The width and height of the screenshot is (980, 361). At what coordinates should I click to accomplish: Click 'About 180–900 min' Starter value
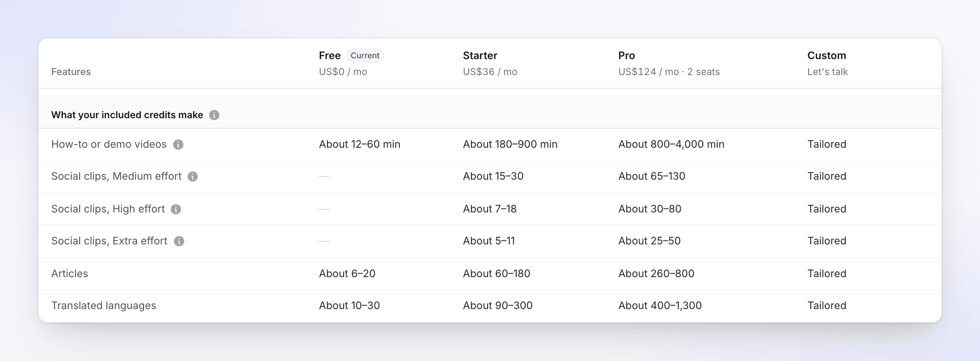pos(510,144)
